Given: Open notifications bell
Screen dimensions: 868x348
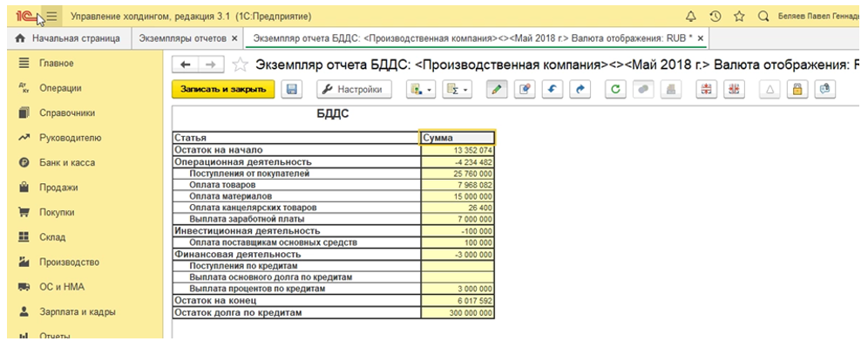Looking at the screenshot, I should (690, 17).
